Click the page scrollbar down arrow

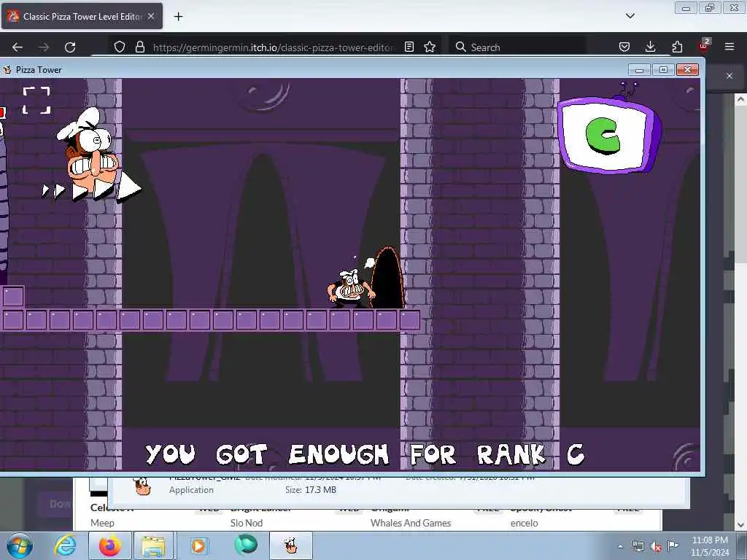coord(740,525)
